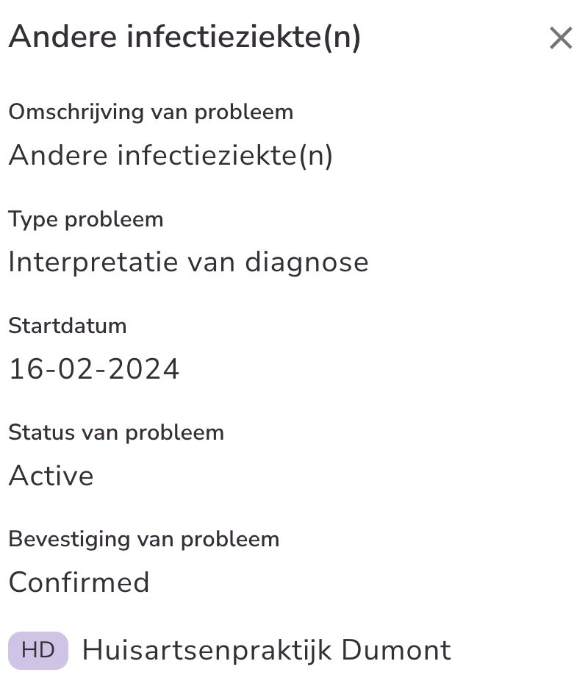The image size is (588, 700).
Task: Click the HD practice avatar badge
Action: pyautogui.click(x=38, y=650)
